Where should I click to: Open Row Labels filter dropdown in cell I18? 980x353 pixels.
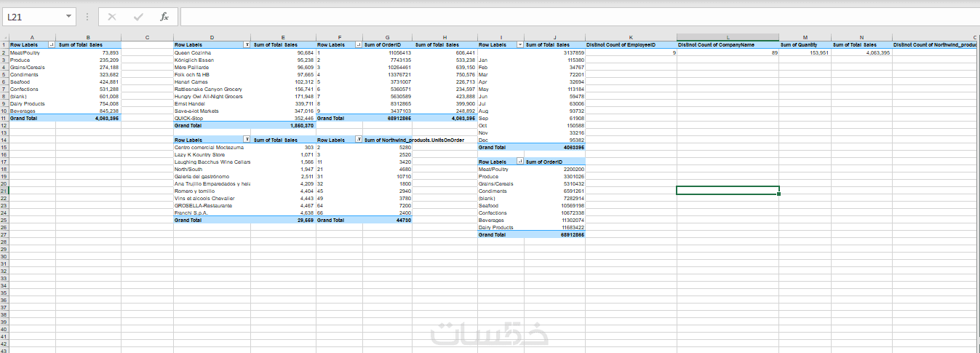click(x=519, y=161)
